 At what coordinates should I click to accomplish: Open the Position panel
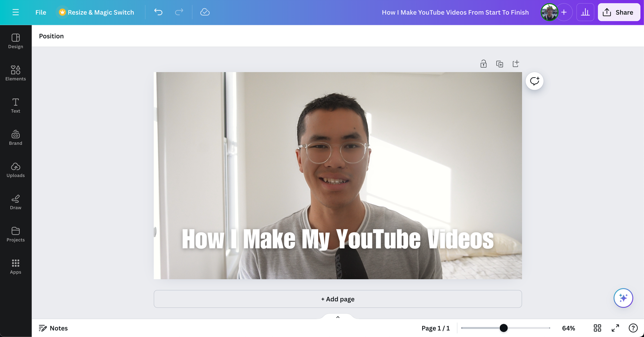coord(52,36)
